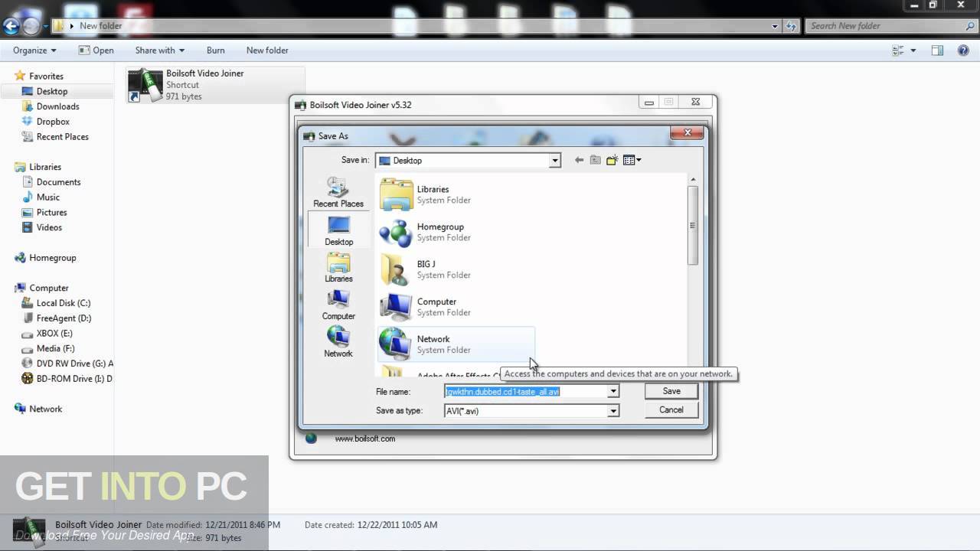Close the Save As dialog

coord(687,132)
